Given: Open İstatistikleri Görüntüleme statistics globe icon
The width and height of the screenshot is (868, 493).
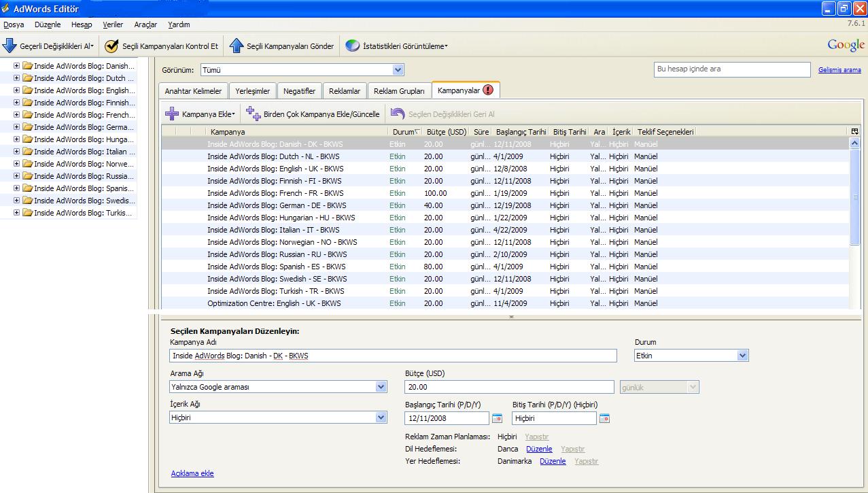Looking at the screenshot, I should tap(352, 46).
